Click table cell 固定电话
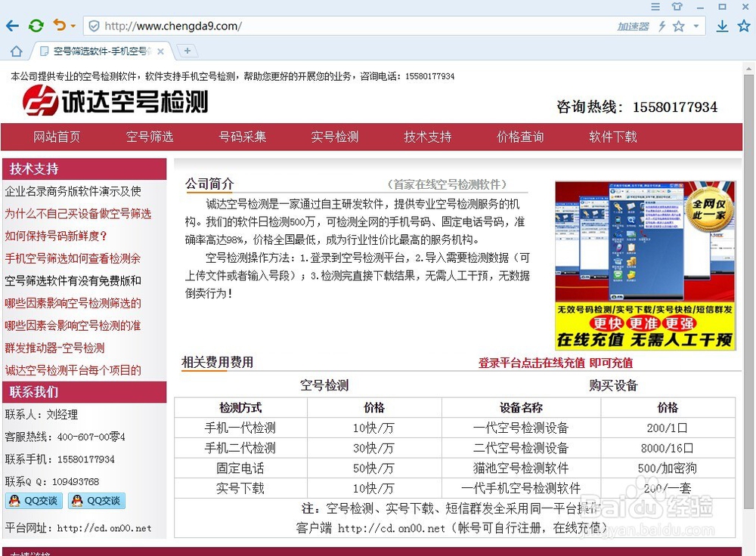The image size is (756, 556). 240,468
